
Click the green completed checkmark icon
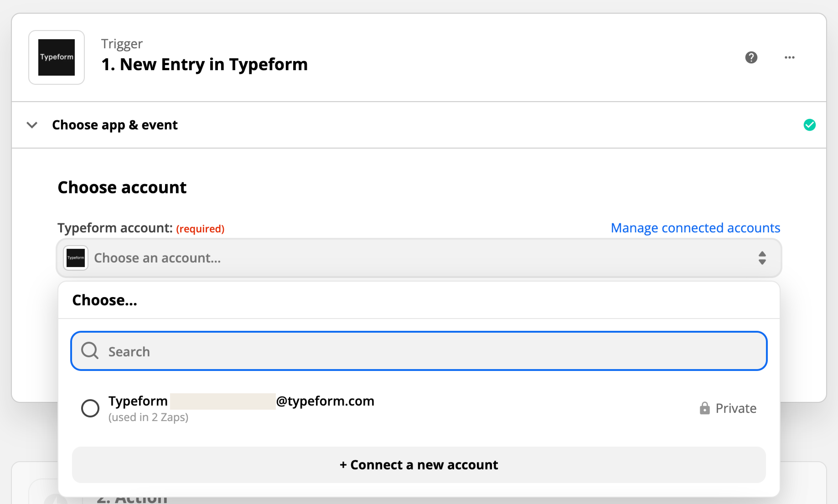(810, 125)
